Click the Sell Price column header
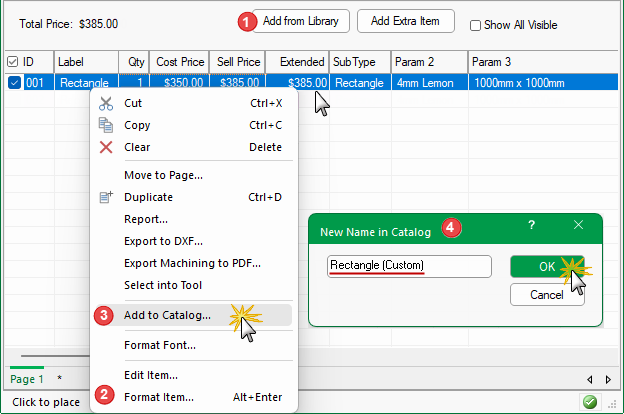The height and width of the screenshot is (414, 624). 237,62
